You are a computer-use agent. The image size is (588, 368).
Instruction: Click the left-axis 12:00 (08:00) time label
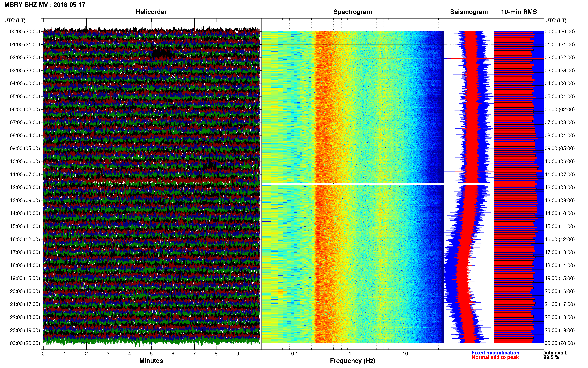coord(25,187)
